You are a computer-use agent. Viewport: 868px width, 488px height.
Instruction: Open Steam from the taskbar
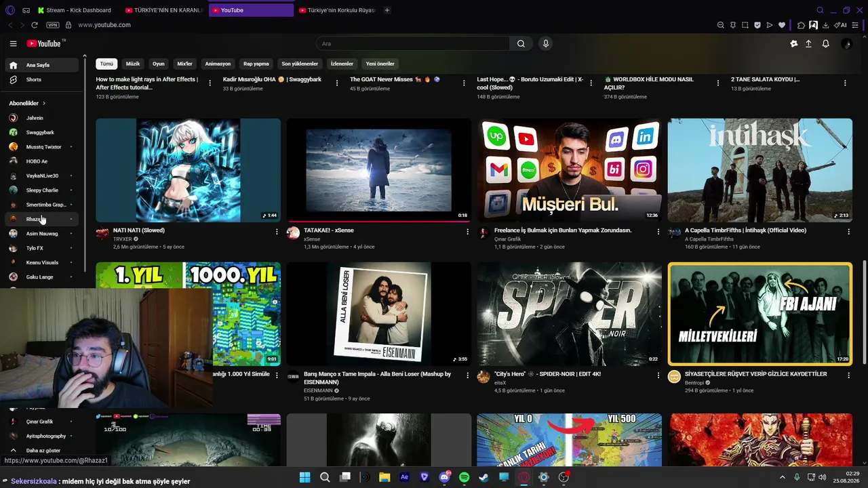484,477
